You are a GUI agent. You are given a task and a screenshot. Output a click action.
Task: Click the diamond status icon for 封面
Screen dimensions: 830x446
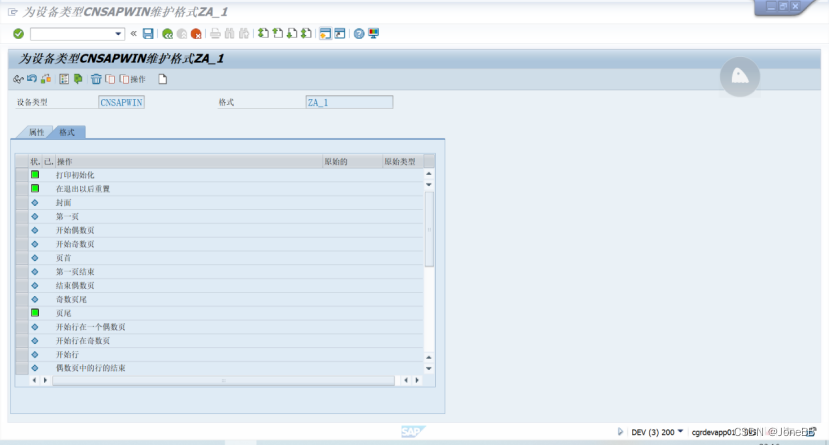click(35, 203)
